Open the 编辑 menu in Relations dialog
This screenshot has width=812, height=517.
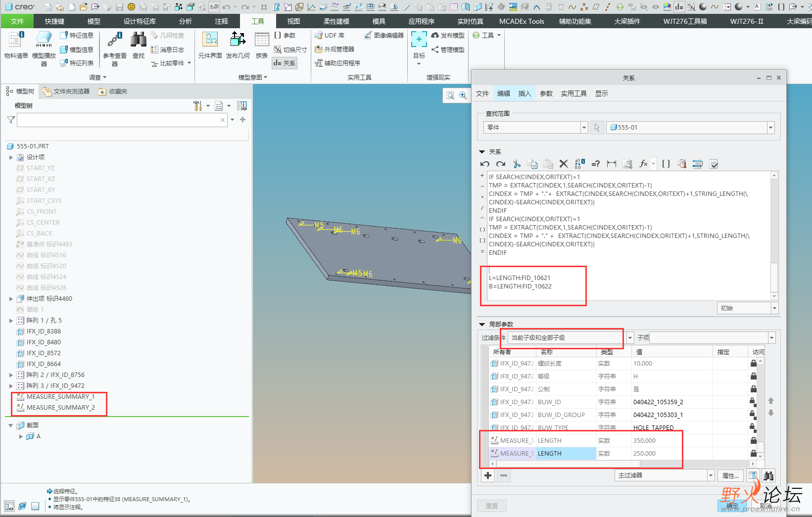504,94
